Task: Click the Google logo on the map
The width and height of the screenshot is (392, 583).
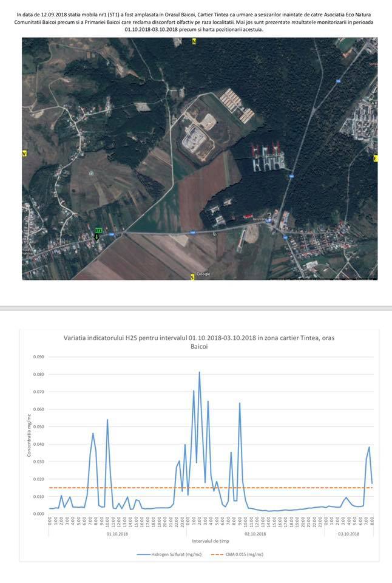Action: [x=203, y=274]
